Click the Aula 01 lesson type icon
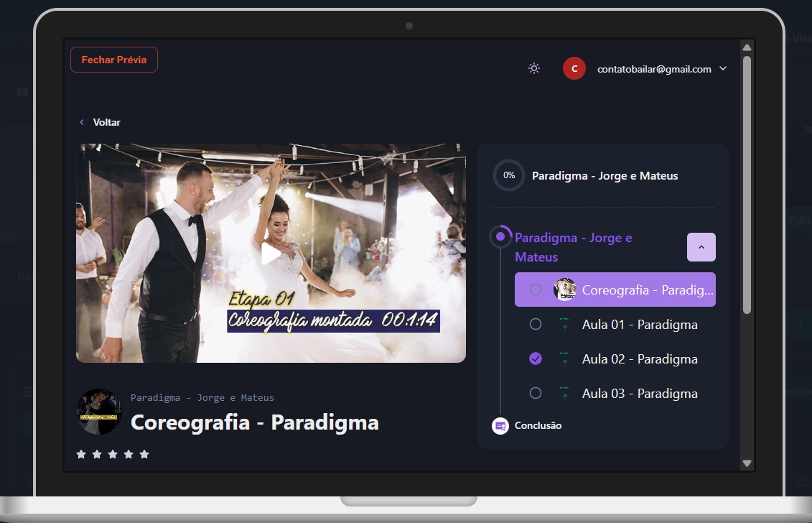This screenshot has width=812, height=523. [x=565, y=325]
